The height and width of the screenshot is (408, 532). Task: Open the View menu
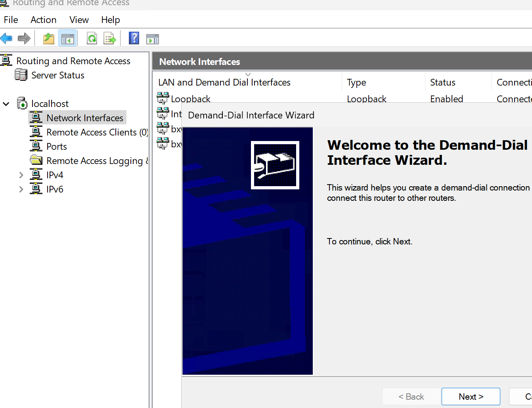[x=79, y=19]
